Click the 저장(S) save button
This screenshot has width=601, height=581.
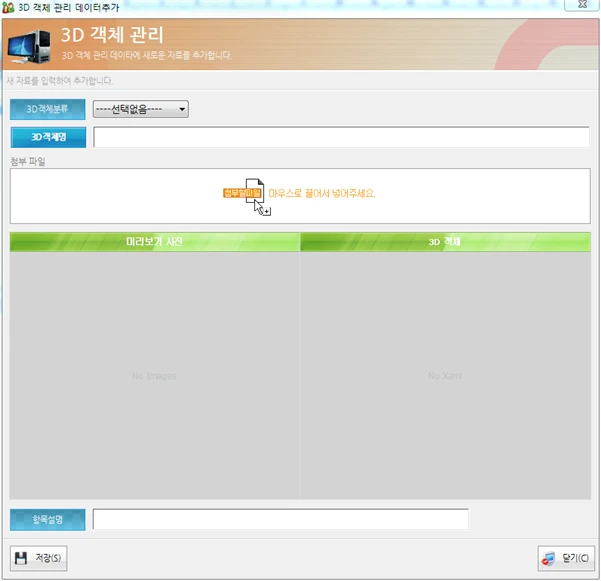pyautogui.click(x=39, y=558)
